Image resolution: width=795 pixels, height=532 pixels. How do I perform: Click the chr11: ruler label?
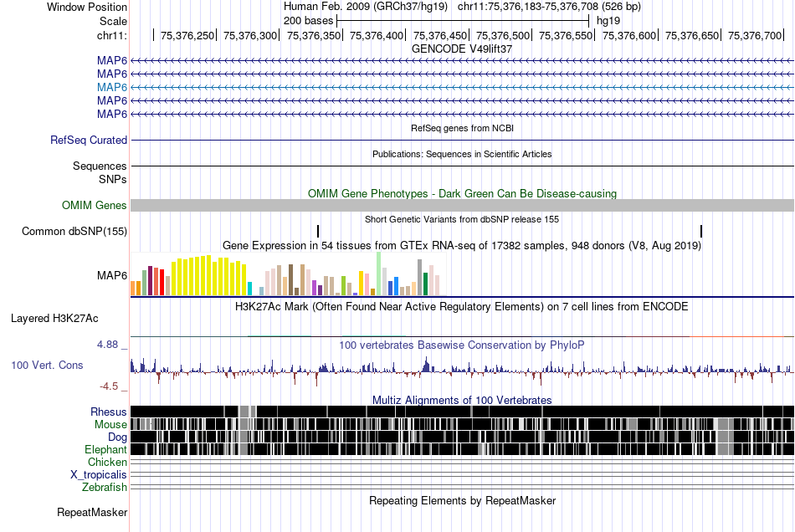(x=111, y=35)
